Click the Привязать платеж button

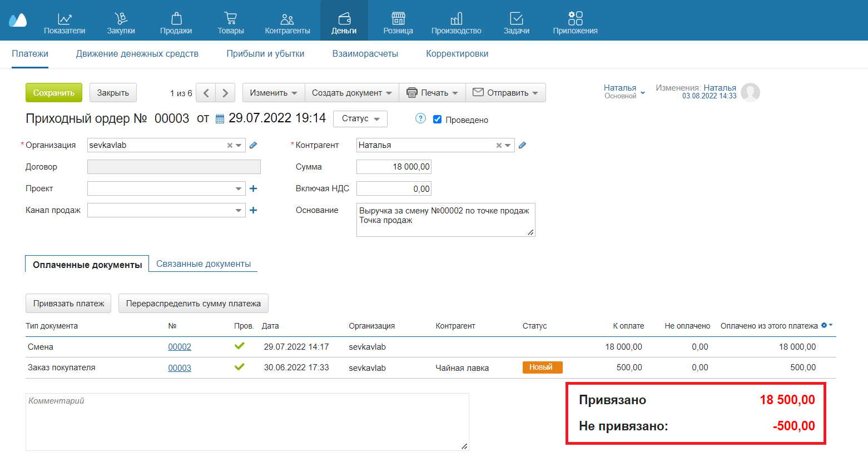coord(68,304)
